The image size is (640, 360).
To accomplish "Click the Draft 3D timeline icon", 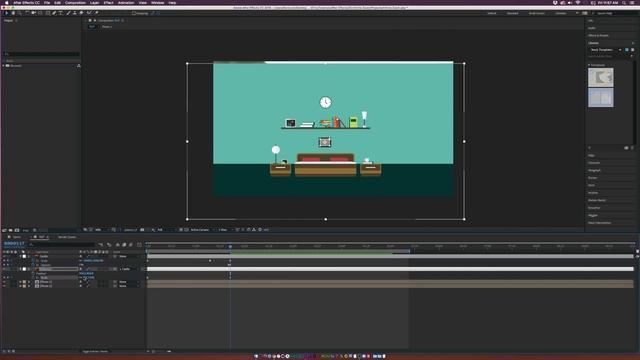I will (x=109, y=244).
